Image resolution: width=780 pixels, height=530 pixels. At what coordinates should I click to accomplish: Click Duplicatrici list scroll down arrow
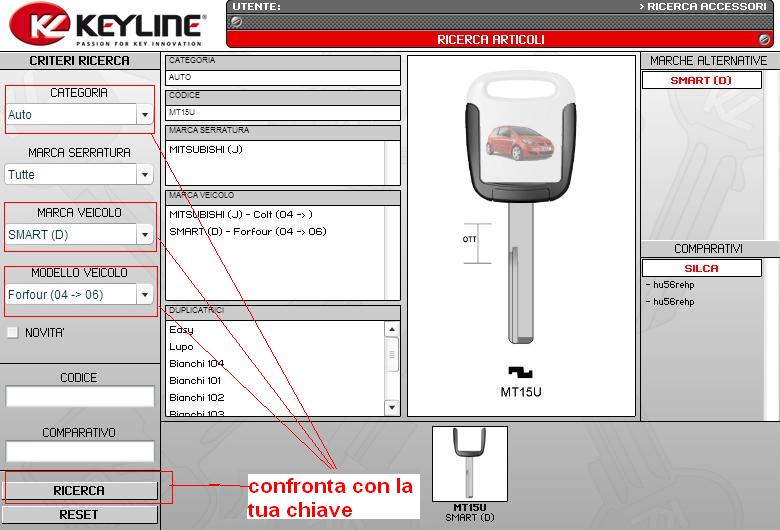click(392, 408)
